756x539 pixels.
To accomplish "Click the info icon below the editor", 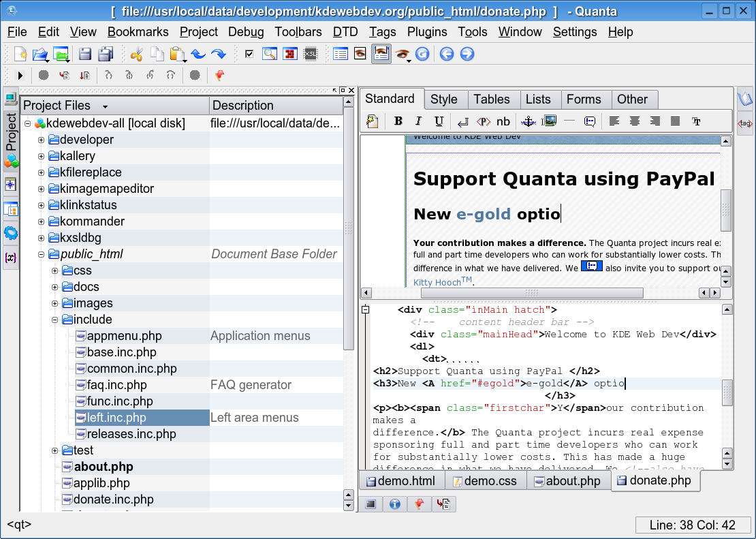I will click(395, 504).
